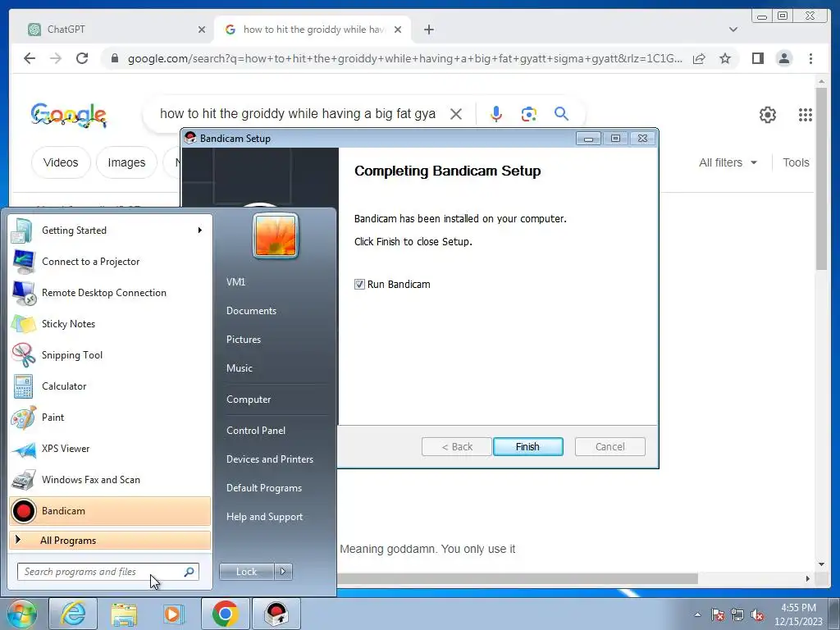Switch to Bandicam setup taskbar icon
The image size is (840, 630).
tap(276, 614)
